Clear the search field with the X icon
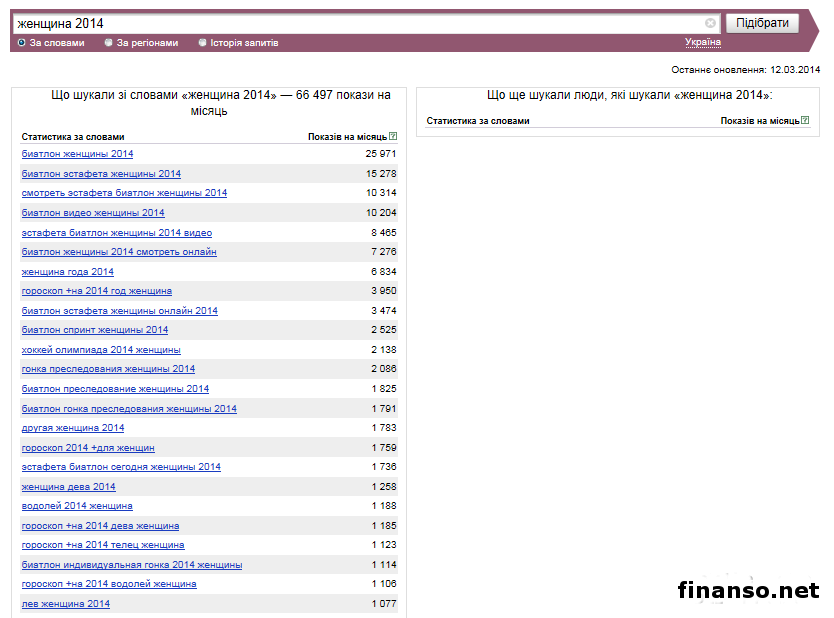 tap(710, 23)
